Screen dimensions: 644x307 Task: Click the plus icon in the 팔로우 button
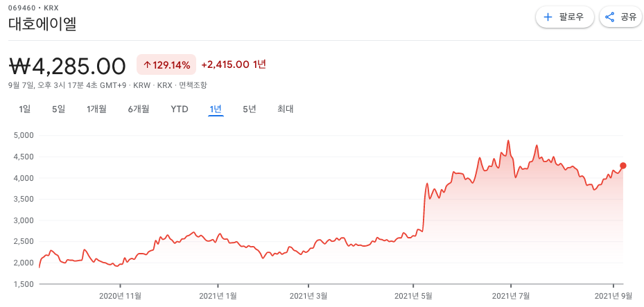[548, 17]
